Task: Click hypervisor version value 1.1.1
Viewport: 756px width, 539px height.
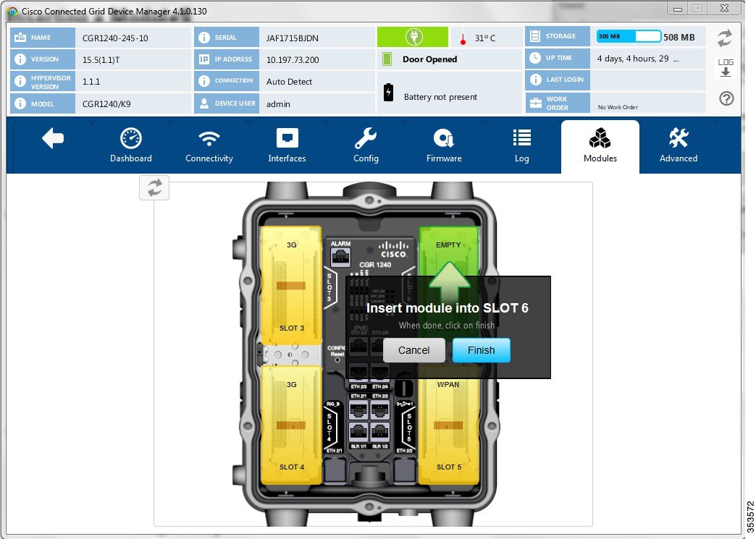Action: [91, 82]
